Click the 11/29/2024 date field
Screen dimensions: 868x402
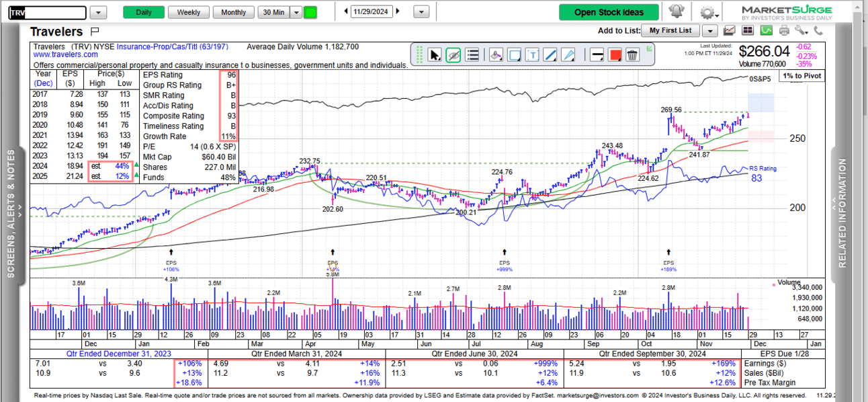(x=372, y=11)
